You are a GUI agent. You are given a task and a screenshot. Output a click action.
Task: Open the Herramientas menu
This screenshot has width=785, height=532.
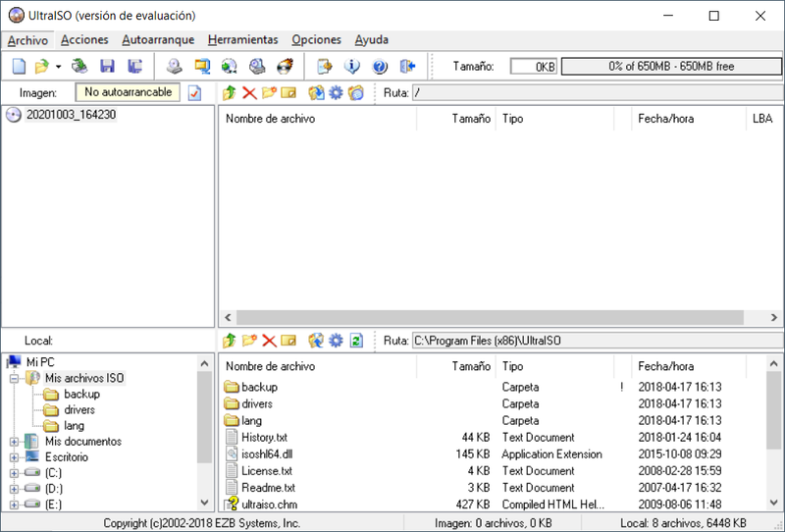[x=242, y=40]
